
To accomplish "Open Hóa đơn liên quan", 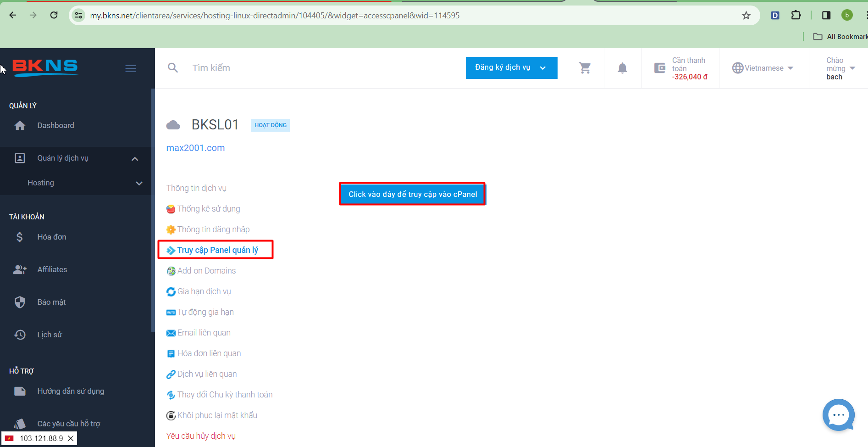I will pos(204,353).
